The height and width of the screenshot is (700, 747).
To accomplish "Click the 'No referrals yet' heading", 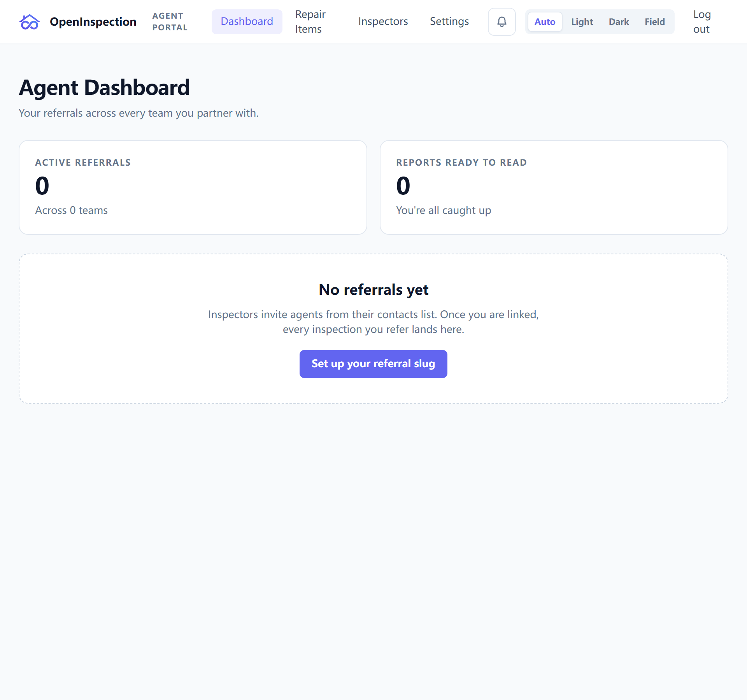I will (373, 290).
